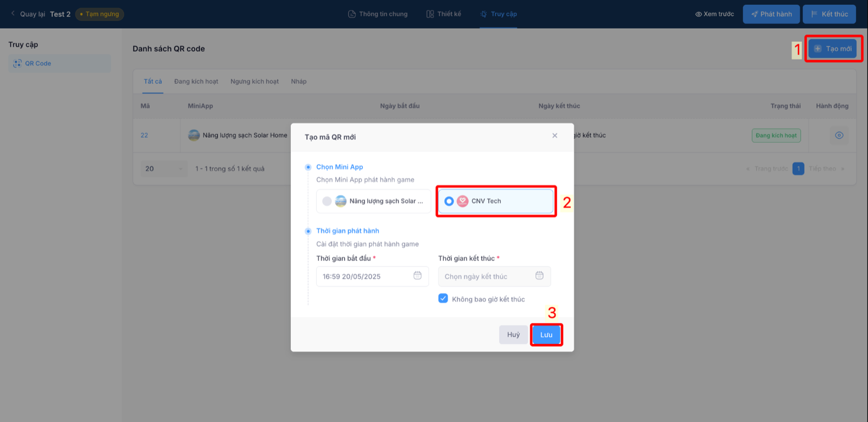868x422 pixels.
Task: Toggle the Không bao giờ kết thúc checkbox
Action: [443, 298]
